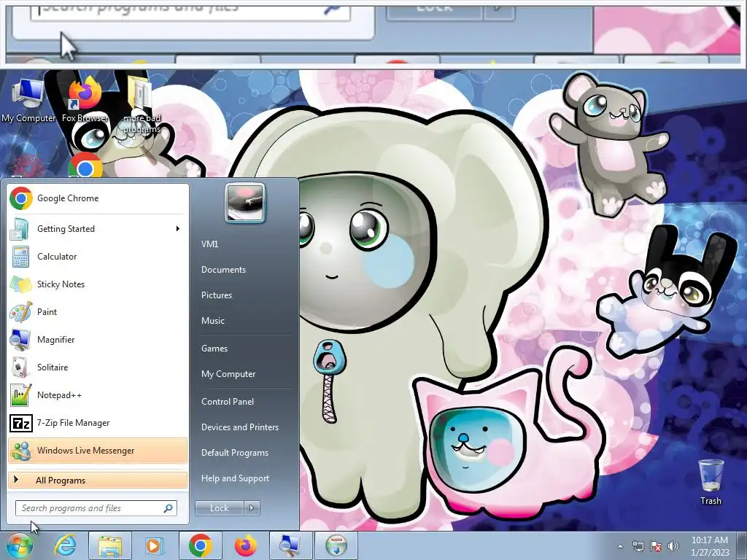Launch Calculator from the Start menu list

pyautogui.click(x=98, y=256)
